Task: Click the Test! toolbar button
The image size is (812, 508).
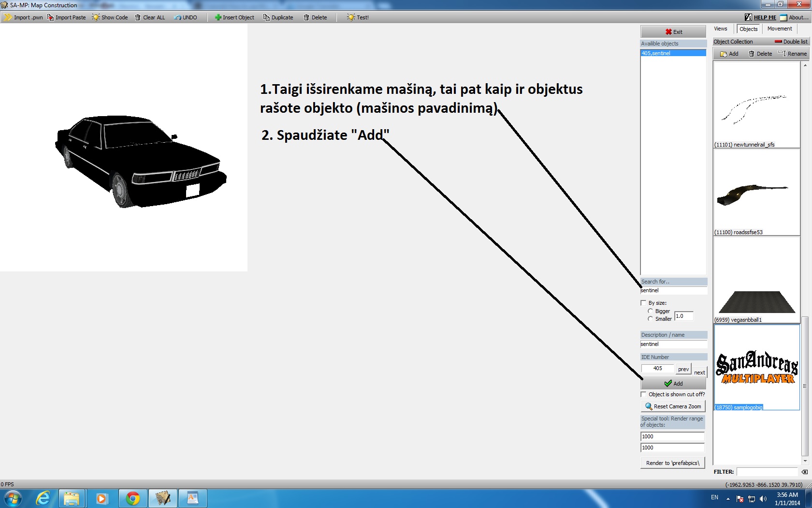Action: pyautogui.click(x=358, y=17)
